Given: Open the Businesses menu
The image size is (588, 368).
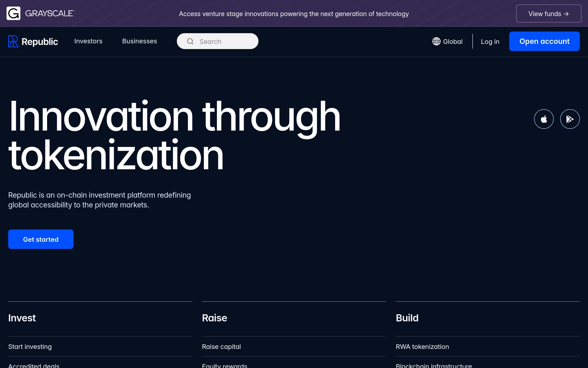Looking at the screenshot, I should click(x=139, y=41).
